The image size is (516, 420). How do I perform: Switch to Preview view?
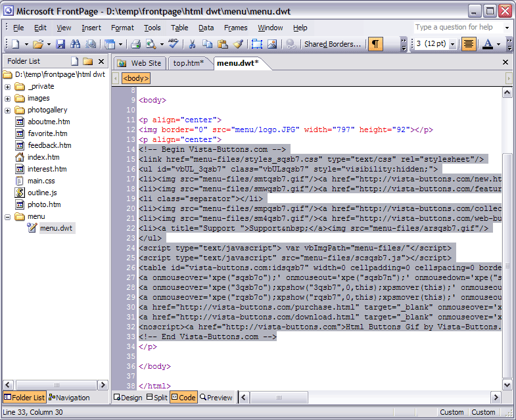click(216, 398)
